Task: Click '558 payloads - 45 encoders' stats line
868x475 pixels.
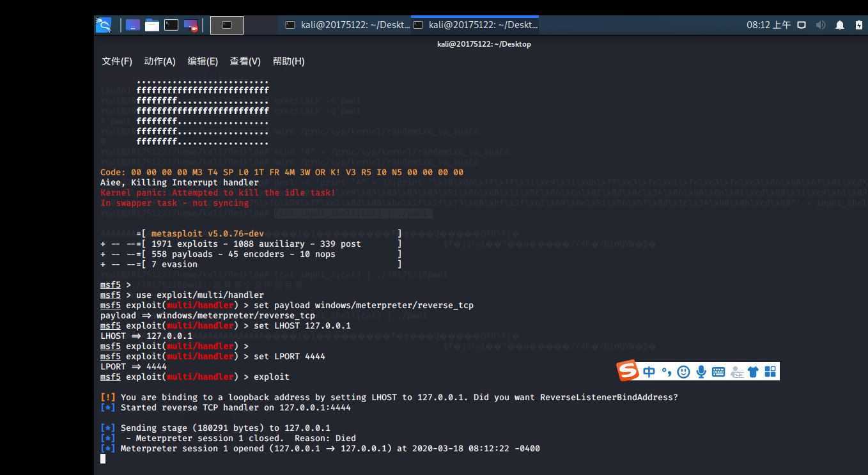Action: (252, 254)
